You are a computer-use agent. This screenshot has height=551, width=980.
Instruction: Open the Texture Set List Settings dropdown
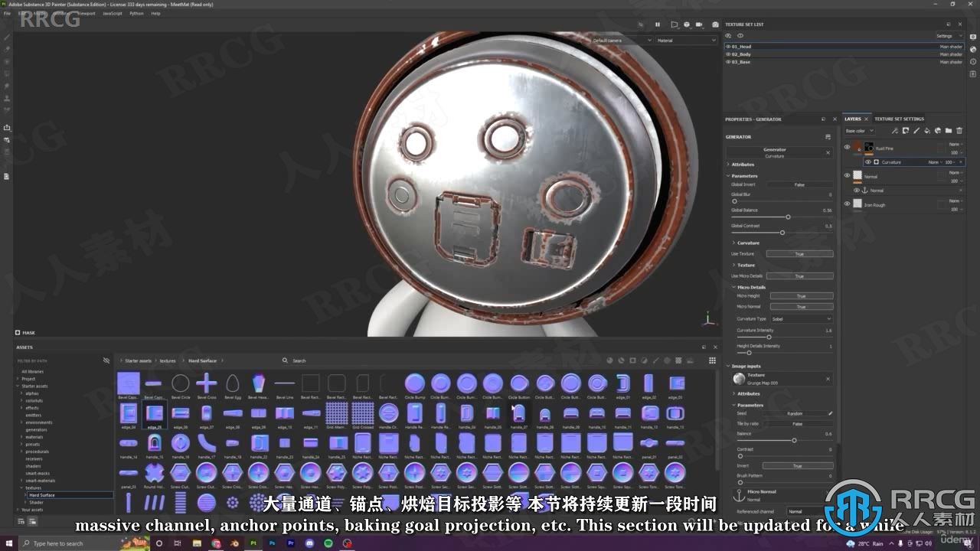[948, 35]
